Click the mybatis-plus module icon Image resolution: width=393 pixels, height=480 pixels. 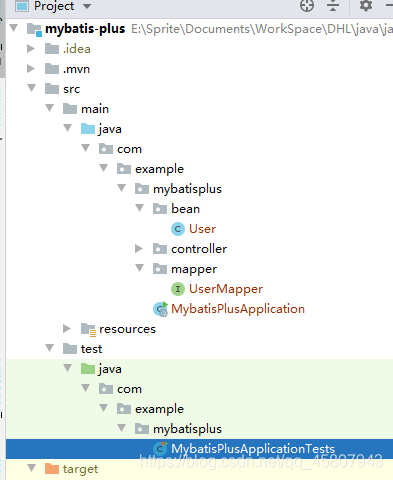tap(34, 29)
